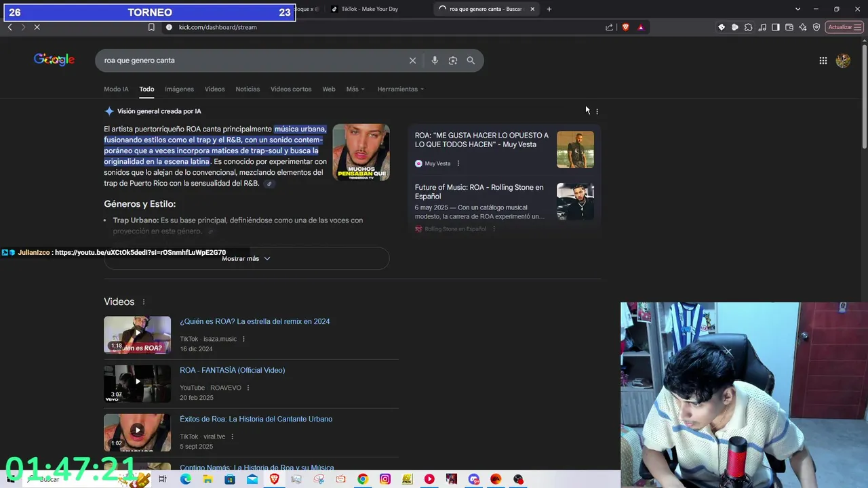
Task: Open Brave Rewards triangle icon
Action: coord(641,27)
